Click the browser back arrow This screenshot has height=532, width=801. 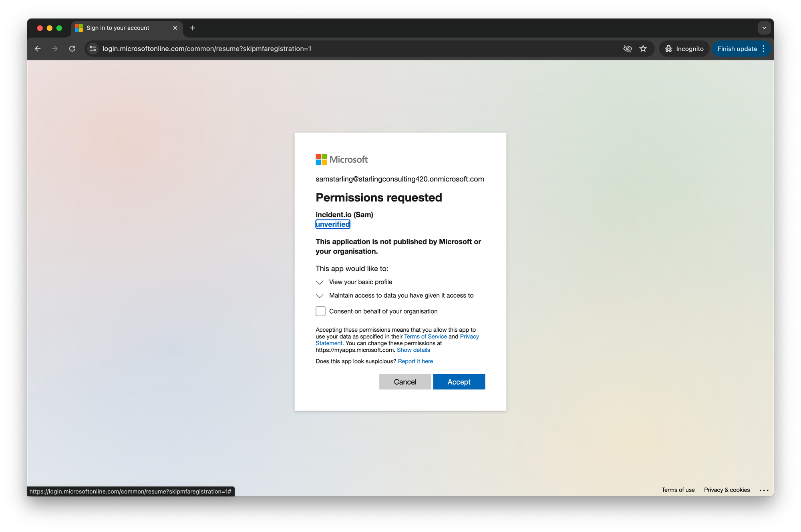coord(38,48)
